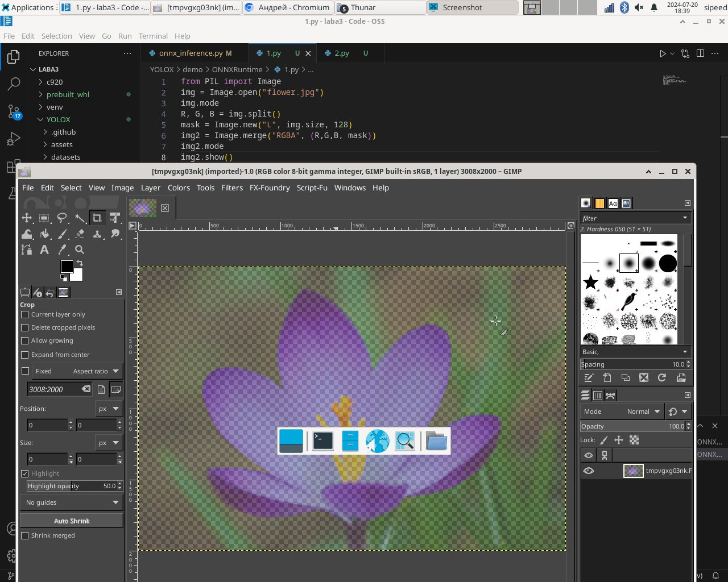728x582 pixels.
Task: Select the Move tool in GIMP toolbox
Action: [27, 218]
